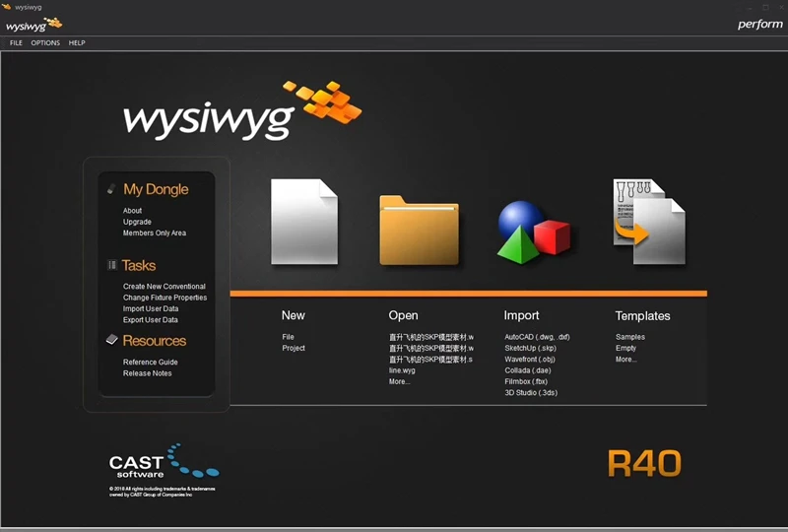This screenshot has height=532, width=788.
Task: Click the Templates column heading
Action: 643,316
